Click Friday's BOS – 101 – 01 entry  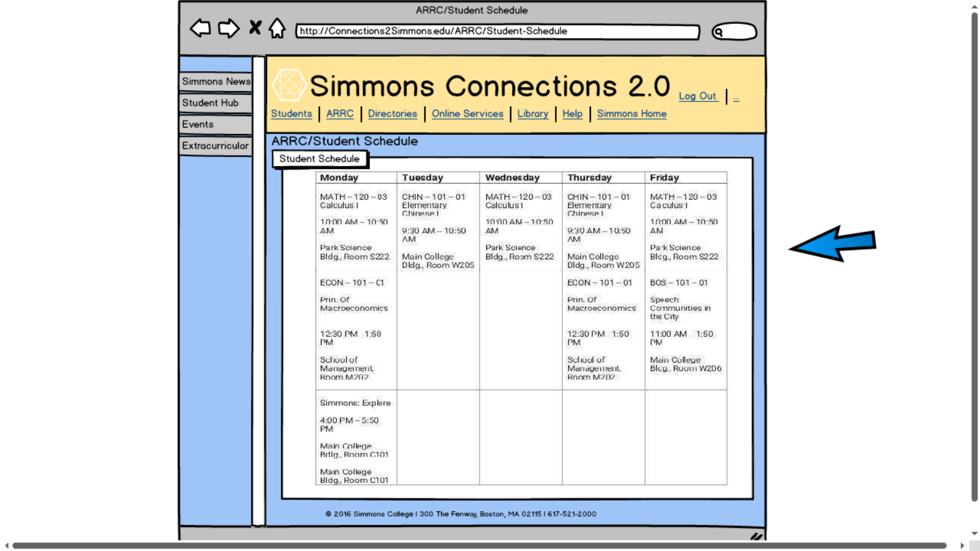coord(679,282)
